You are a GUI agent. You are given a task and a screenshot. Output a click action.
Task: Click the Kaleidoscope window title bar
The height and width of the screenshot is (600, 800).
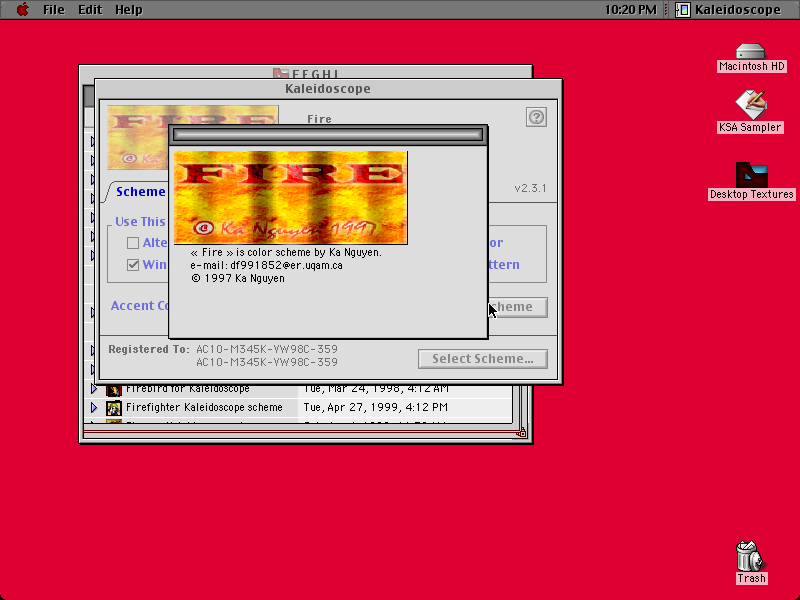pyautogui.click(x=328, y=89)
